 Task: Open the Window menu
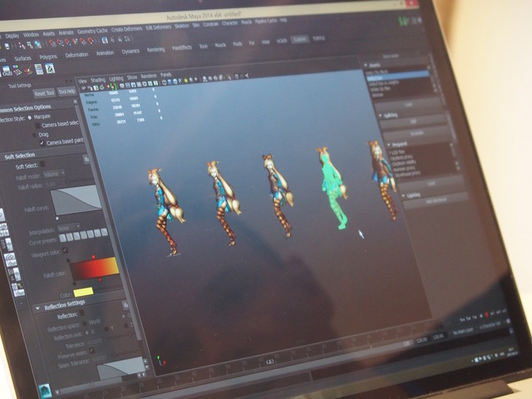pyautogui.click(x=31, y=35)
